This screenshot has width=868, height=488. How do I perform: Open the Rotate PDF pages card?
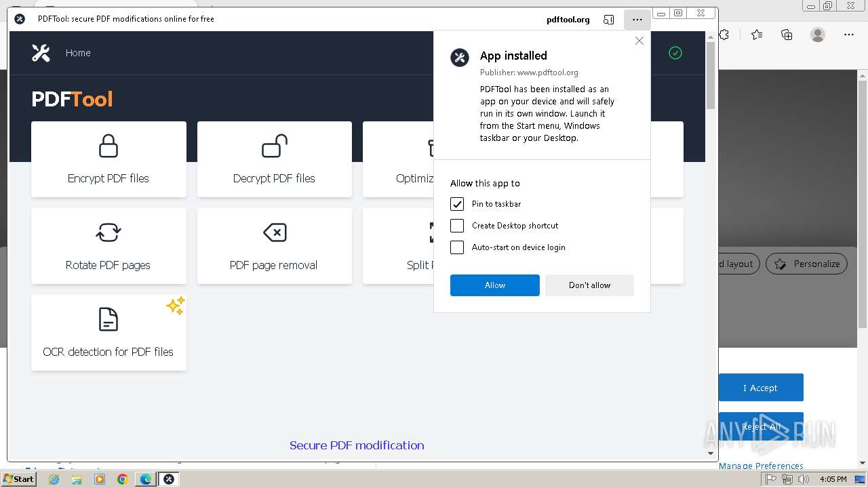(x=108, y=246)
